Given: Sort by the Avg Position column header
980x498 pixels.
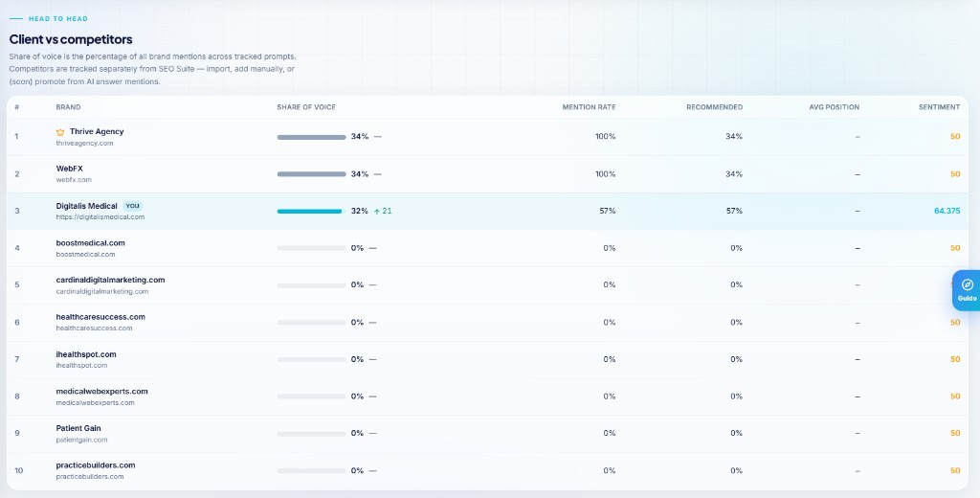Looking at the screenshot, I should point(834,107).
